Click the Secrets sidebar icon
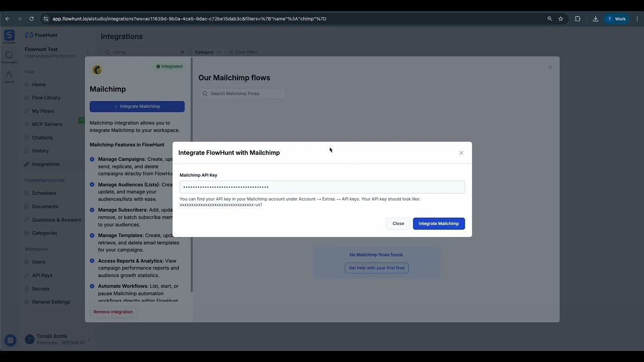 coord(27,289)
